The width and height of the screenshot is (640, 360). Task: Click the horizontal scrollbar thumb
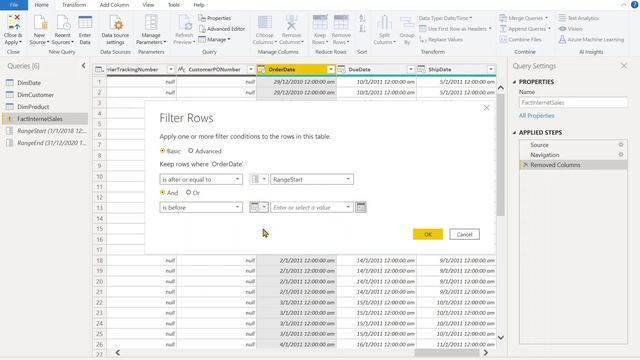click(x=447, y=353)
